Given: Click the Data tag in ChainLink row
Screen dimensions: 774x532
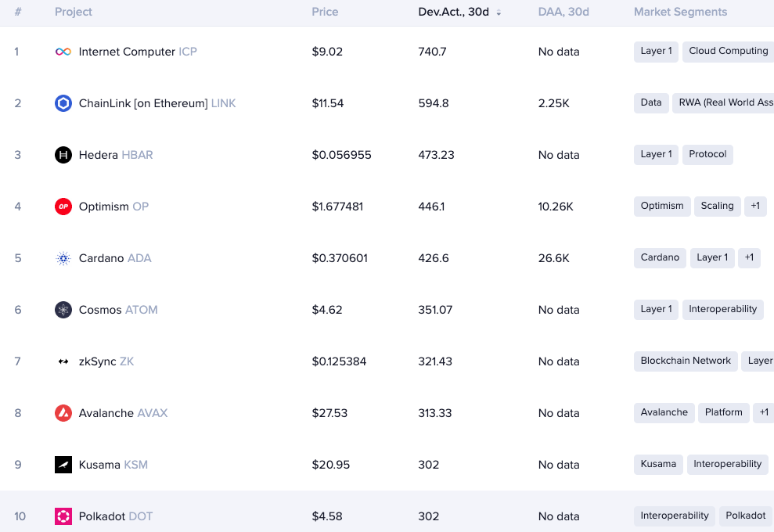Looking at the screenshot, I should (651, 102).
